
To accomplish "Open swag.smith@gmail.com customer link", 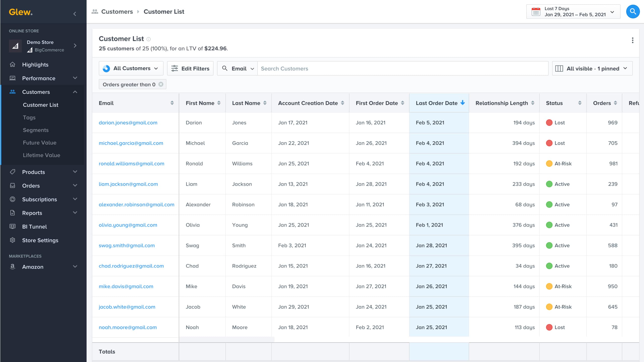I will (x=127, y=245).
